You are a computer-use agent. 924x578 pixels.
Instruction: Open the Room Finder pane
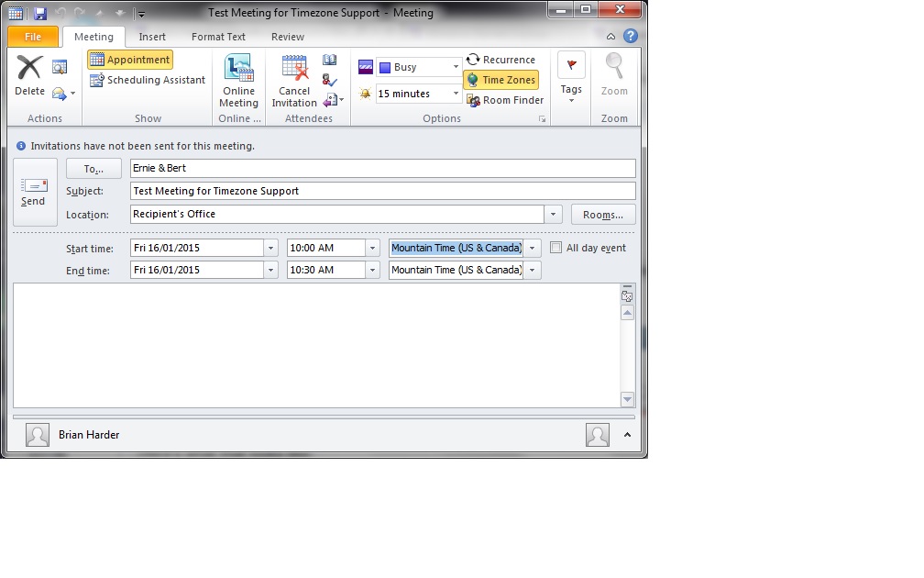pos(504,100)
